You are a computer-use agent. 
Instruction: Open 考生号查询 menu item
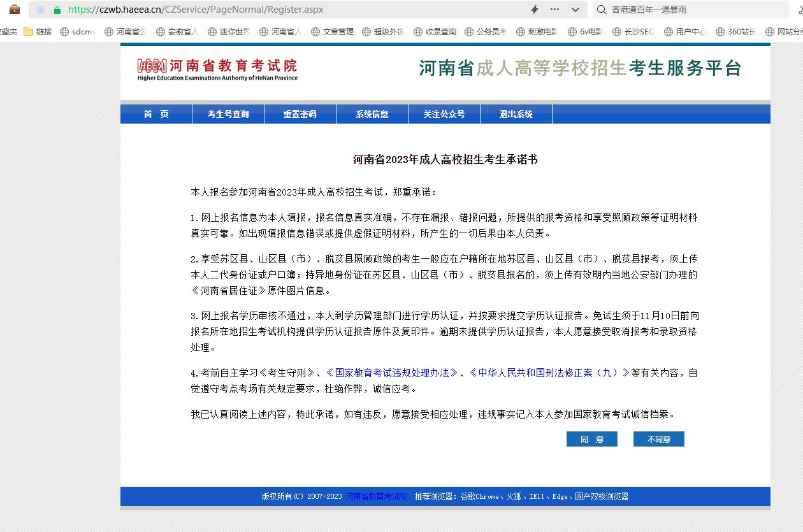pyautogui.click(x=228, y=114)
